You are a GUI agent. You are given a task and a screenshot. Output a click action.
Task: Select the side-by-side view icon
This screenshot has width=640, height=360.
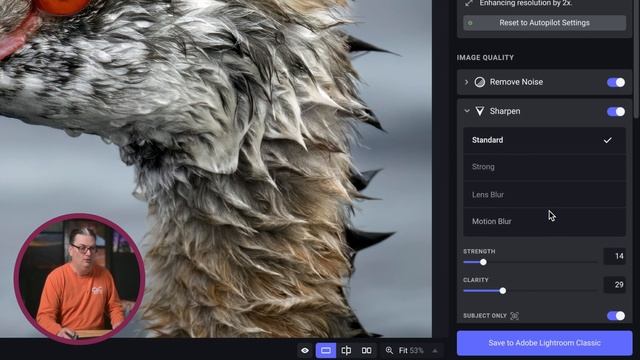click(x=367, y=350)
